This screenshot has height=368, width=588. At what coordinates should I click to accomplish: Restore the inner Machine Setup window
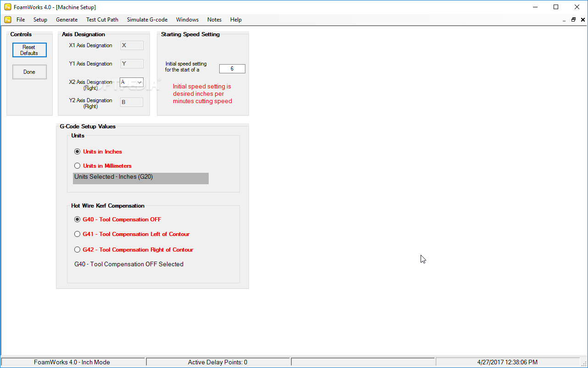tap(573, 20)
